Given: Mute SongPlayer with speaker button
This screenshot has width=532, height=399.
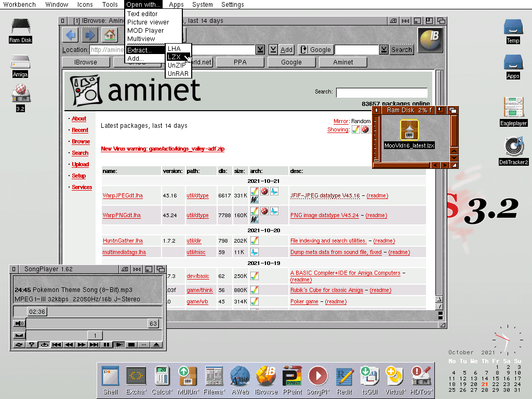Looking at the screenshot, I should pyautogui.click(x=19, y=323).
